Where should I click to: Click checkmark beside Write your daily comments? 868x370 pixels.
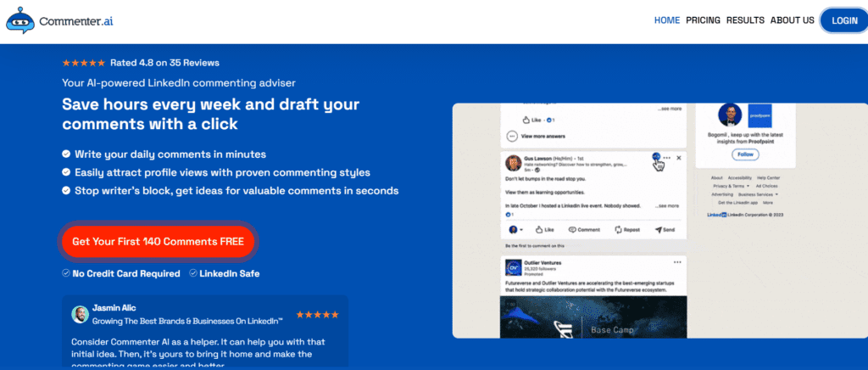click(x=66, y=154)
